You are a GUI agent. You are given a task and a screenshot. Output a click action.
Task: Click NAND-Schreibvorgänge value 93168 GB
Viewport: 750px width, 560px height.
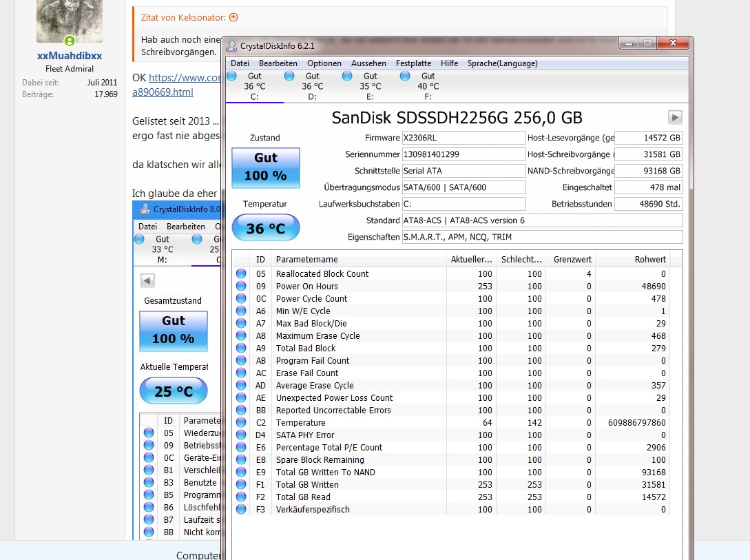(x=649, y=171)
